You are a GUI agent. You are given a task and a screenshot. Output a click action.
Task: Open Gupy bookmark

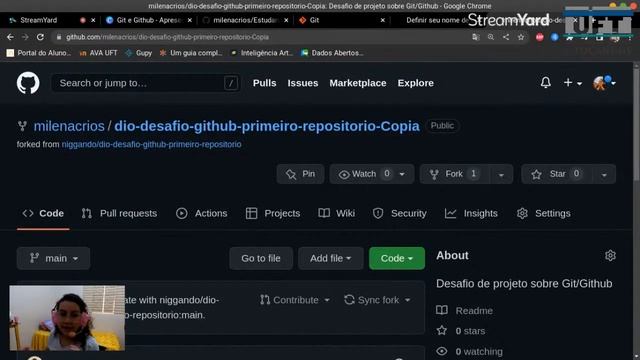139,53
